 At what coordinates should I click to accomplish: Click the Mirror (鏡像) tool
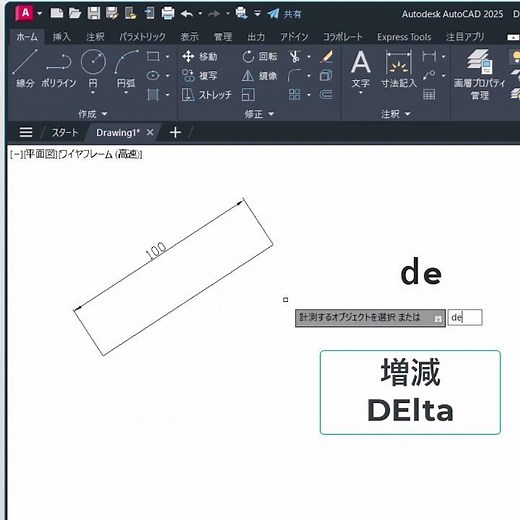point(260,76)
